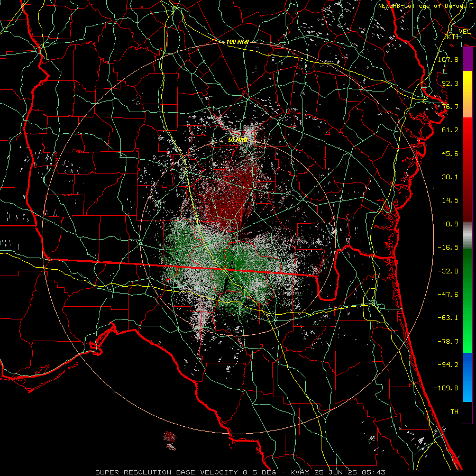Click the 61.2 velocity scale value

450,130
